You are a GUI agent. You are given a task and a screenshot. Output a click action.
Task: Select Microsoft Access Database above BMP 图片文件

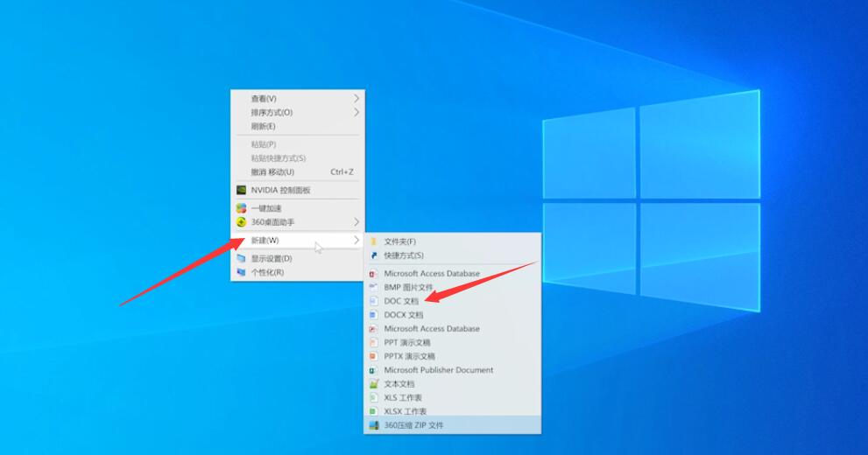[452, 273]
